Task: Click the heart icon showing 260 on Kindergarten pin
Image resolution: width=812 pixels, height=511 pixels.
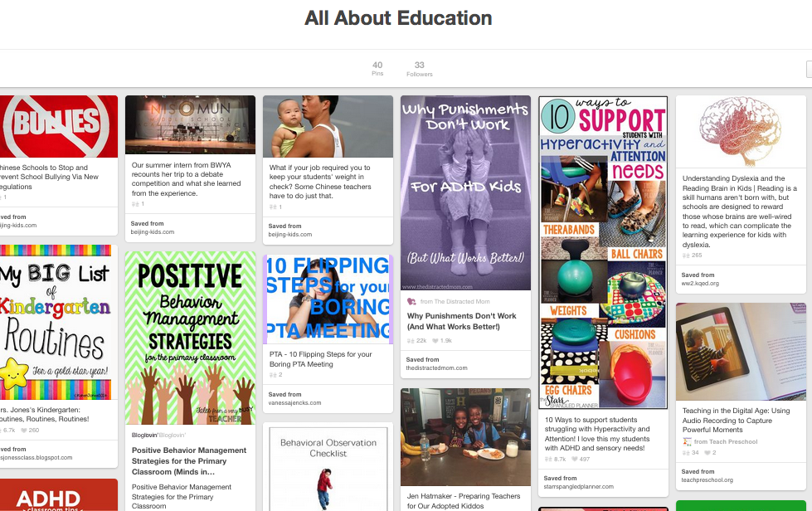Action: tap(23, 431)
